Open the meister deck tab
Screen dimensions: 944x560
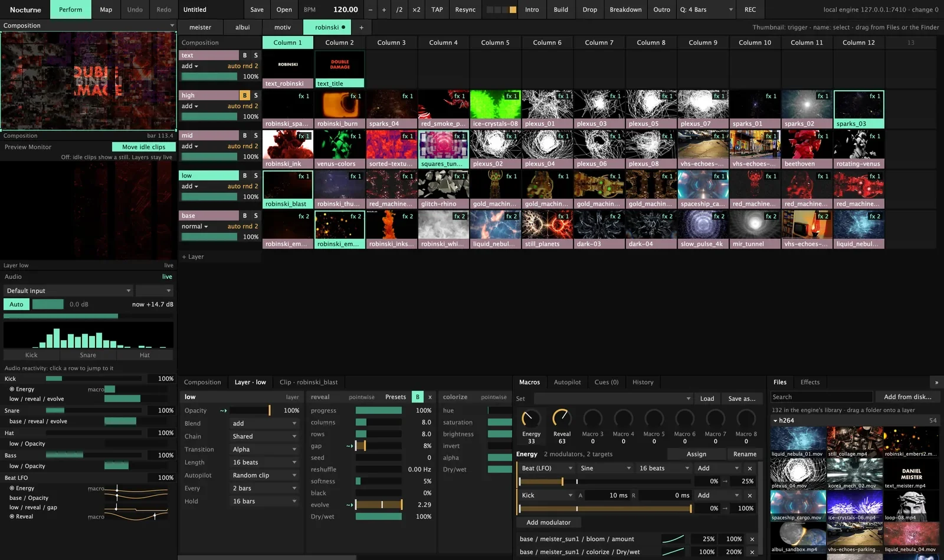click(200, 27)
